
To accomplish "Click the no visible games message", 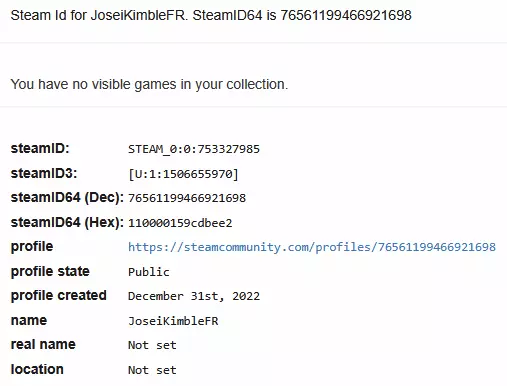I will click(x=149, y=84).
